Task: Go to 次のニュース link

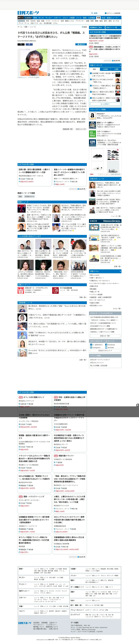Action: (81, 129)
